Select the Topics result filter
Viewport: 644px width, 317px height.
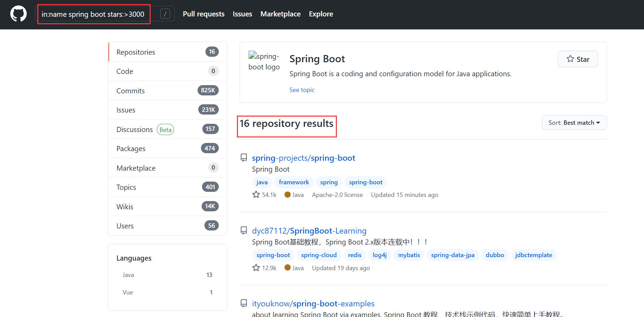(x=168, y=187)
